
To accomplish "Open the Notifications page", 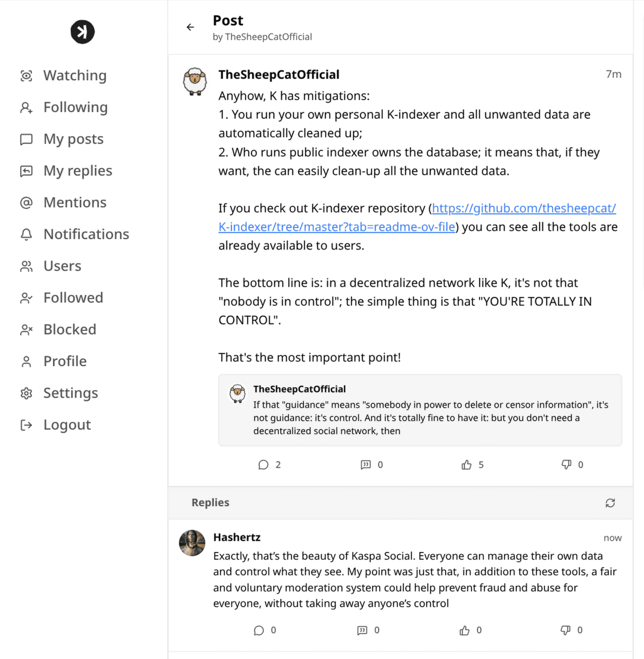I will [86, 234].
